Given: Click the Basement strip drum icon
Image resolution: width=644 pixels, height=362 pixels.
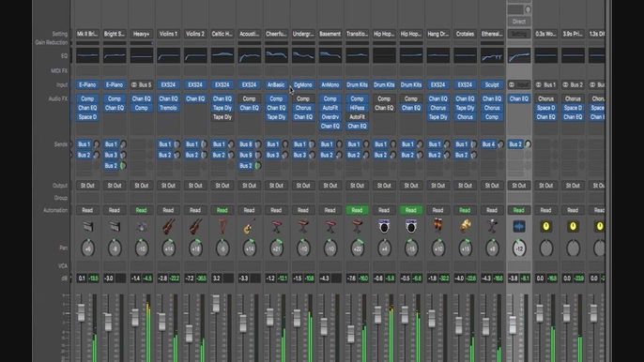Looking at the screenshot, I should click(330, 227).
